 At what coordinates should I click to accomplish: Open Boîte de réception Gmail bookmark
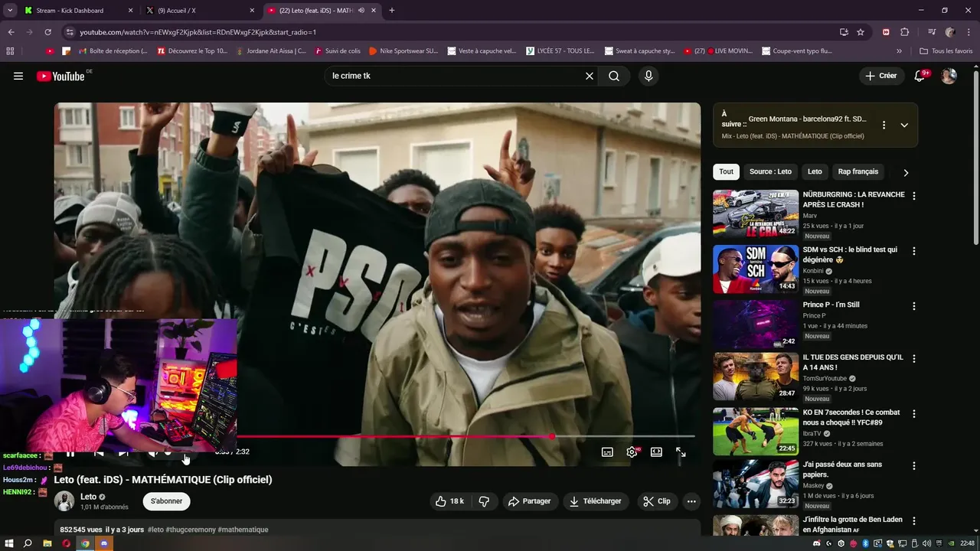pos(113,51)
